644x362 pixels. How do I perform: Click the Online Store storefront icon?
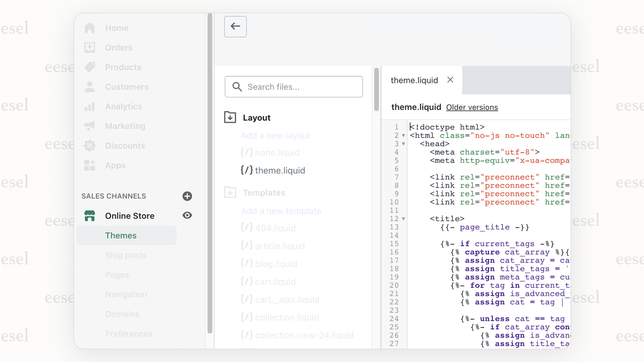90,216
